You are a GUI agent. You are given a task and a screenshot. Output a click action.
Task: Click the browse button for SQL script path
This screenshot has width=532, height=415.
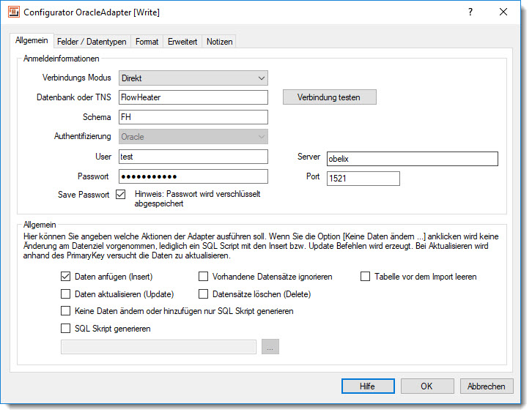[x=270, y=347]
